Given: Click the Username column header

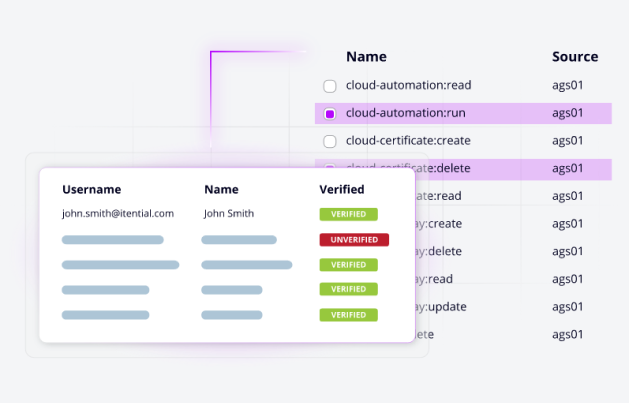Looking at the screenshot, I should click(x=91, y=189).
